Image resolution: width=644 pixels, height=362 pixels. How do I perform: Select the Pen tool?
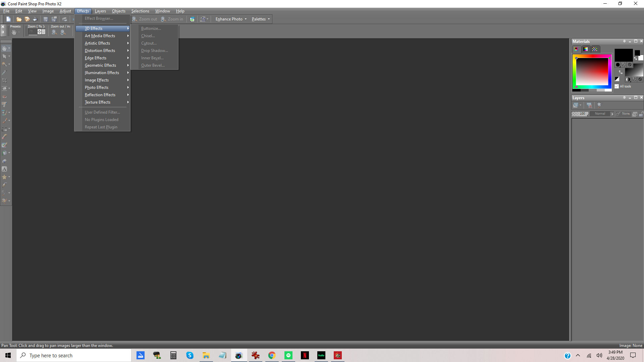point(4,185)
